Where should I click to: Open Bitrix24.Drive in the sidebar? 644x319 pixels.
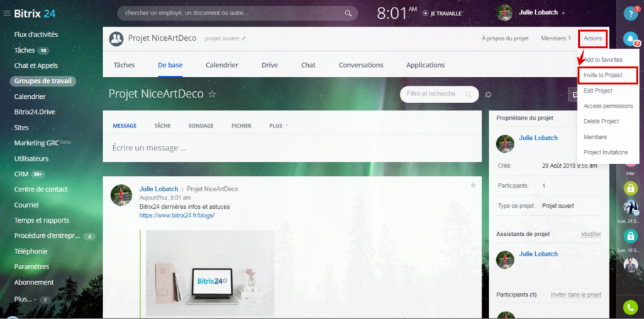[x=35, y=112]
